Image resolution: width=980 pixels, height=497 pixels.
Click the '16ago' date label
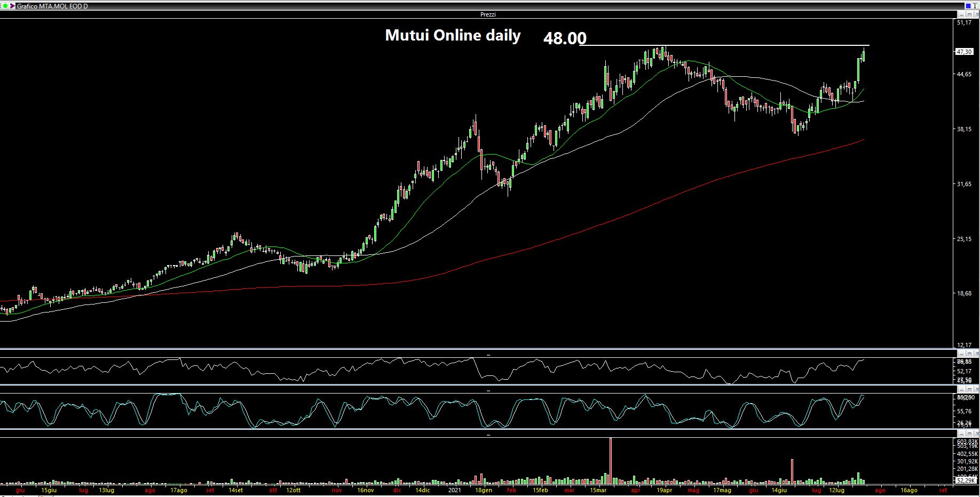909,490
